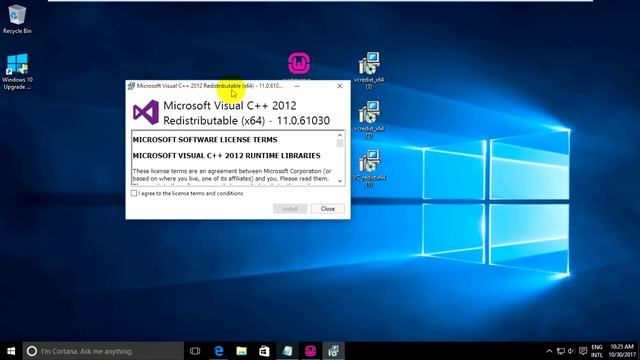This screenshot has height=360, width=640.
Task: Select the vcredist_x64 (2) desktop file
Action: click(369, 120)
